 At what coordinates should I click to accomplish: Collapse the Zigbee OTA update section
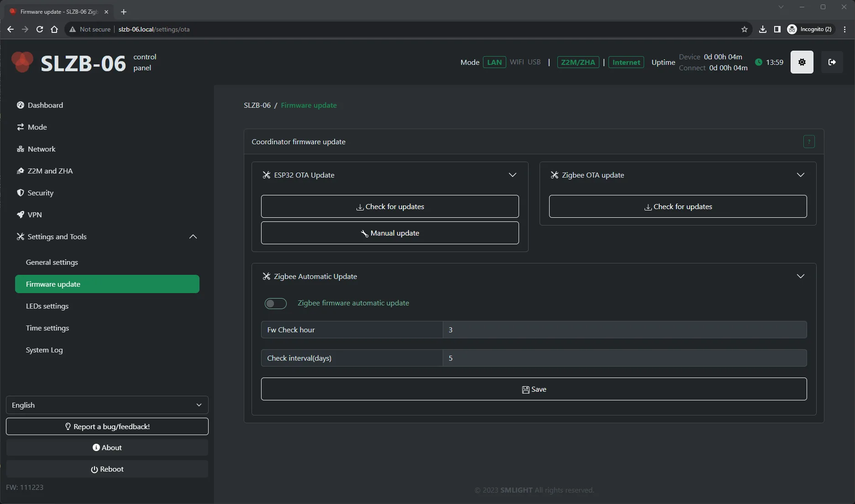[x=800, y=175]
